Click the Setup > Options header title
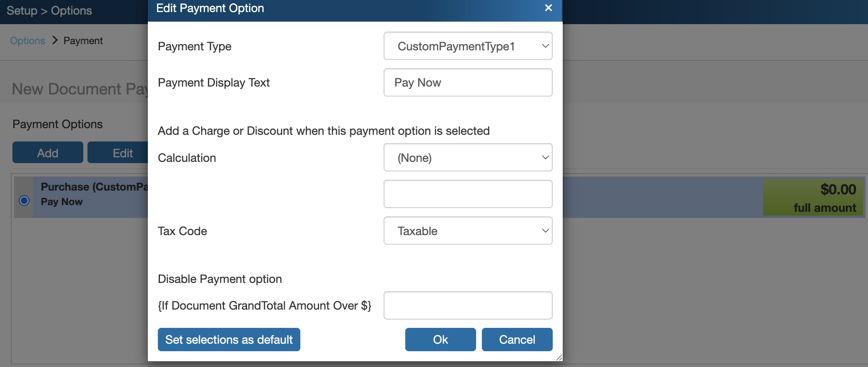The height and width of the screenshot is (367, 868). pos(49,11)
